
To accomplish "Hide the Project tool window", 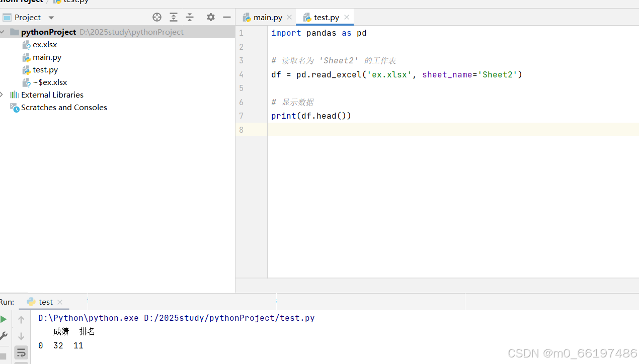I will click(x=226, y=17).
